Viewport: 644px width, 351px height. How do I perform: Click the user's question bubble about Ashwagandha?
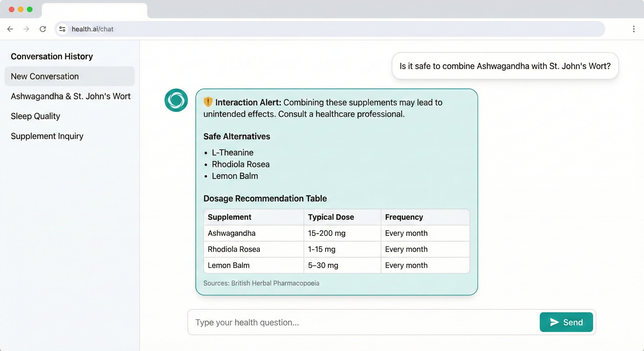click(505, 66)
